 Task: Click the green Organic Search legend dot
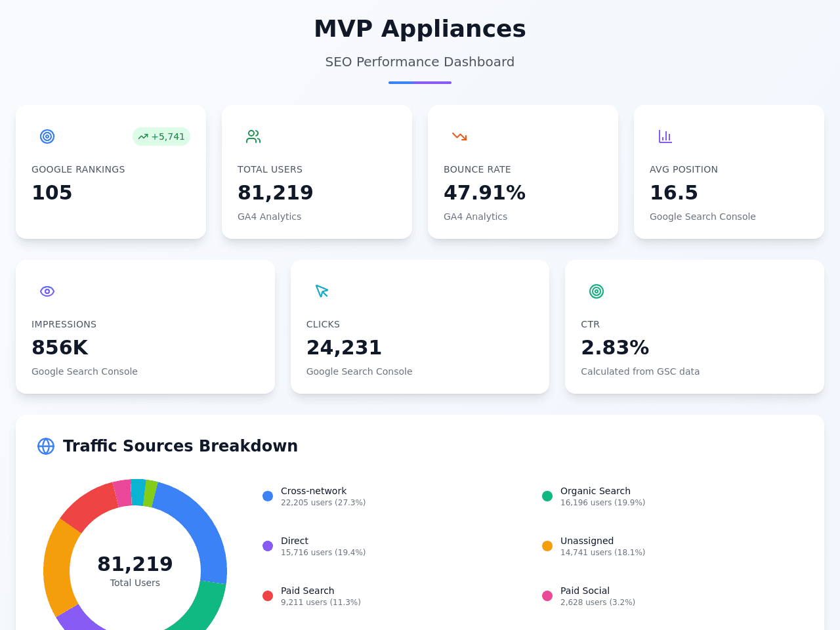click(x=547, y=496)
